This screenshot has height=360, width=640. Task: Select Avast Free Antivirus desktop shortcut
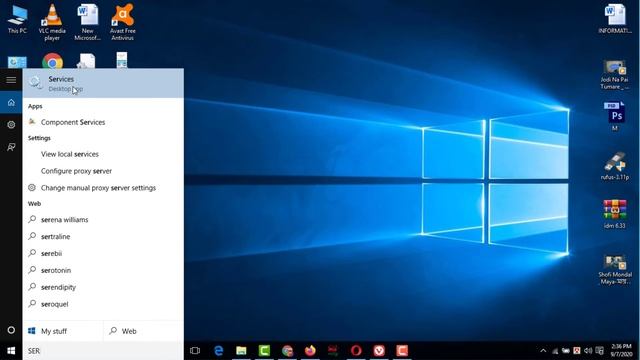[122, 22]
